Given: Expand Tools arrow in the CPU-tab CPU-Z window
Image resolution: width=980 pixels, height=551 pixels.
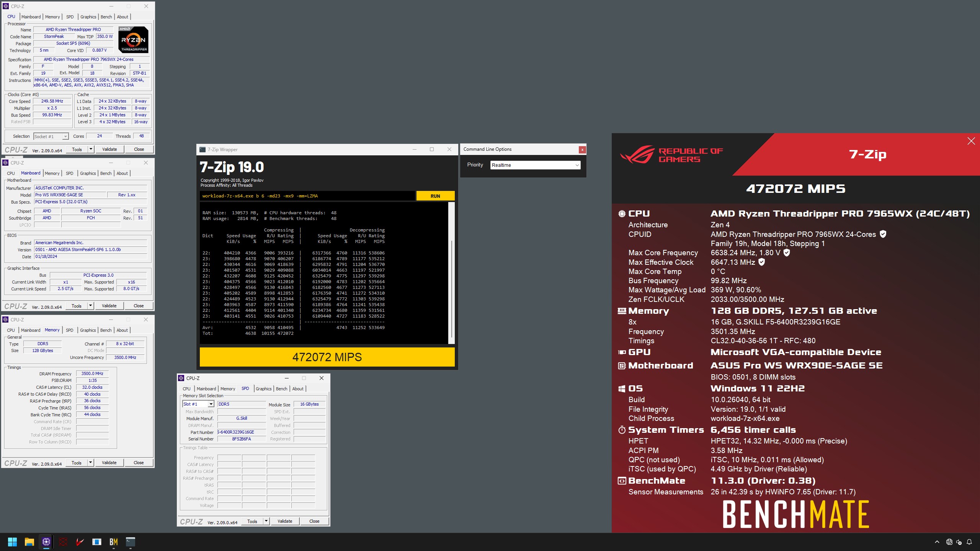Looking at the screenshot, I should [x=91, y=149].
